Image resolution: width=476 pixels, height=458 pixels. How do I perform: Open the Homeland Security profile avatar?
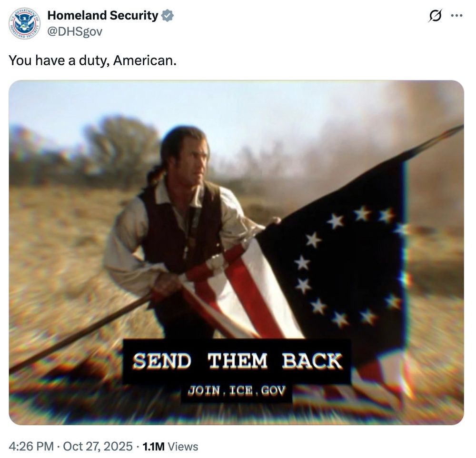click(x=24, y=23)
